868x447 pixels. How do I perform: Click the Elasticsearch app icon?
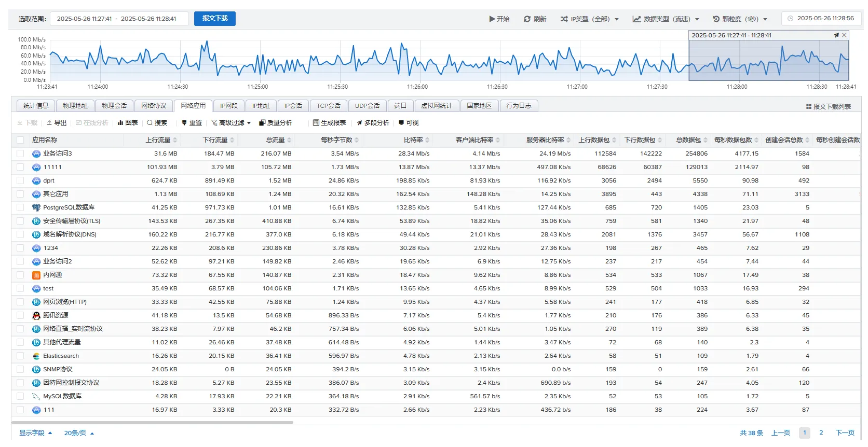(x=36, y=356)
